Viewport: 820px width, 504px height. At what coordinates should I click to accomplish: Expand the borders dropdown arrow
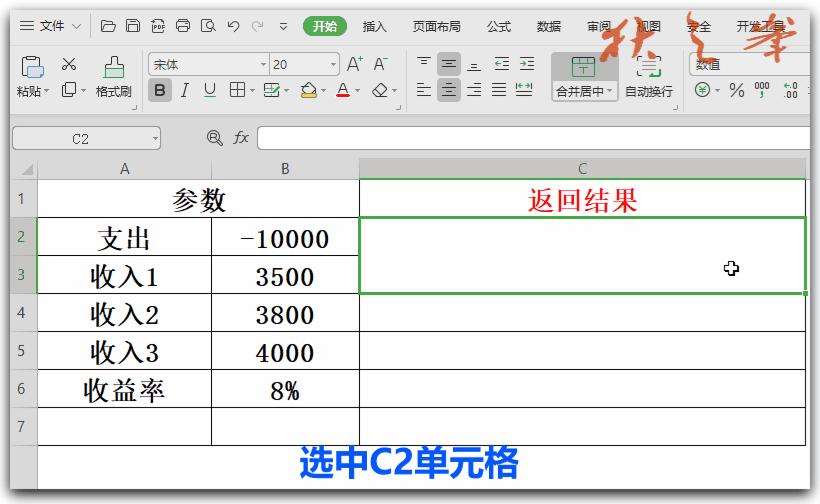(253, 90)
